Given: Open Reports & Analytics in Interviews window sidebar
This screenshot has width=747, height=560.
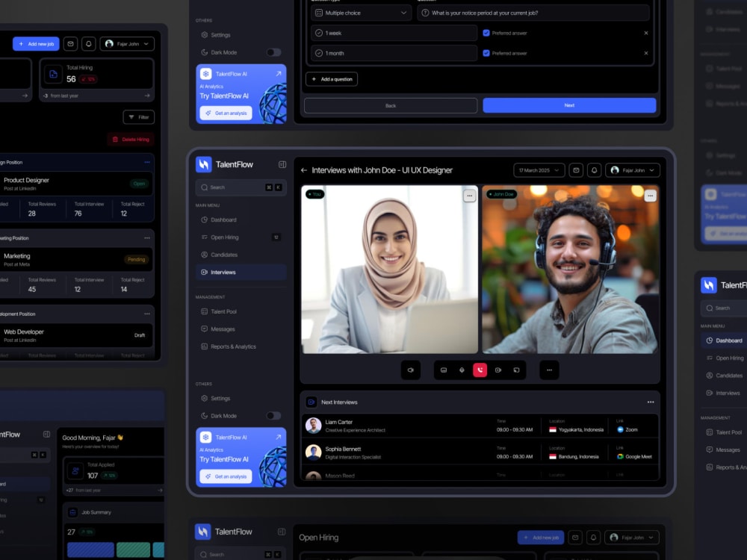Looking at the screenshot, I should [x=241, y=346].
